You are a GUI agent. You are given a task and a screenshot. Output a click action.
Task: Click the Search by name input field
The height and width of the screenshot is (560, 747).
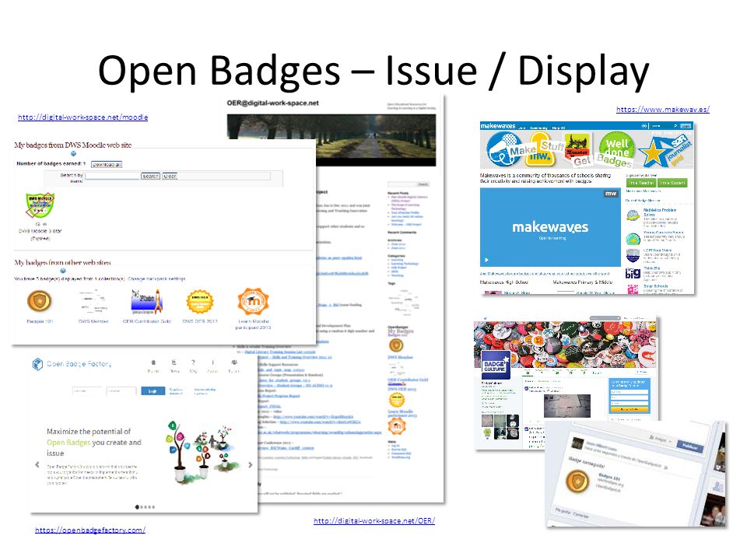click(x=112, y=177)
